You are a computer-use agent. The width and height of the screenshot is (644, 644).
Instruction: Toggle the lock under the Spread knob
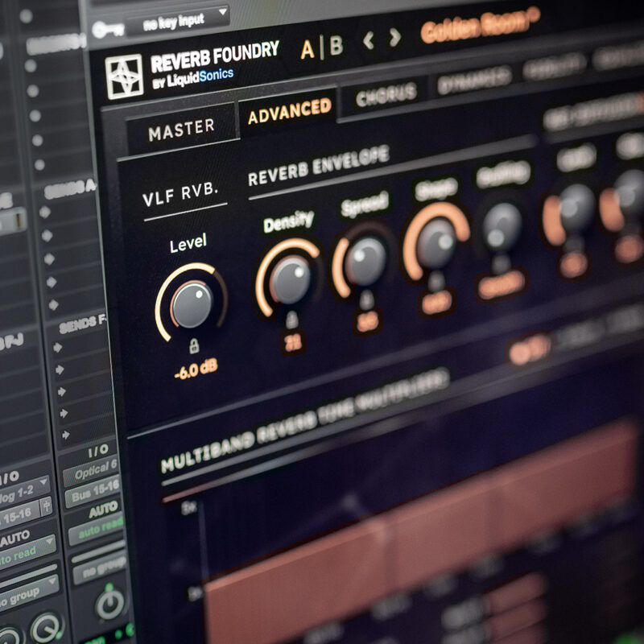click(x=366, y=299)
